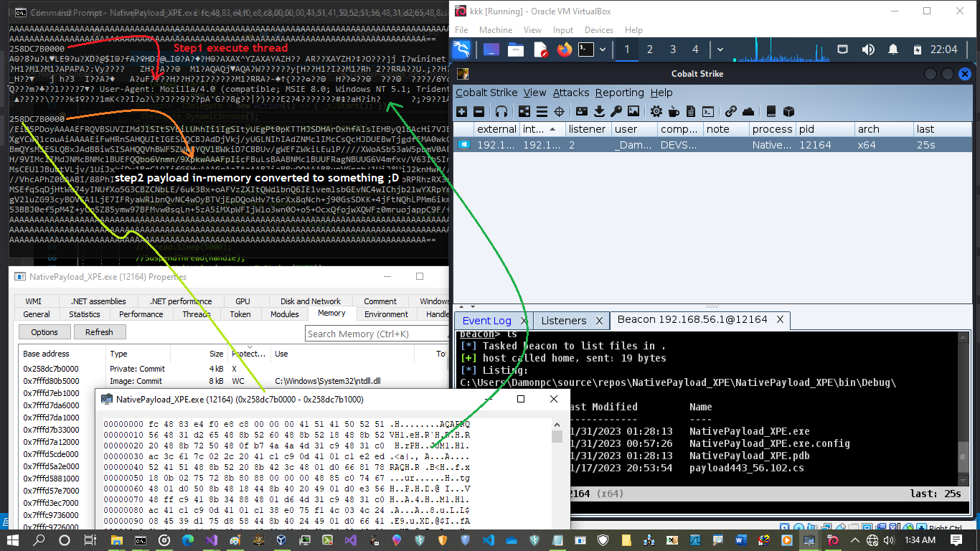Switch to Kali workspace 4
The width and height of the screenshot is (980, 551).
tap(695, 50)
